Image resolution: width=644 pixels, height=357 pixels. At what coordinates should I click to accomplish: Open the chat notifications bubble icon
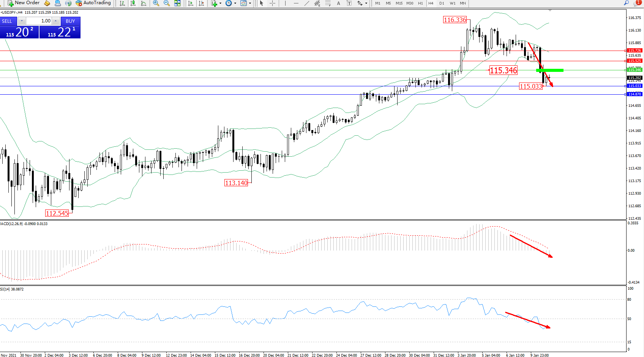tap(637, 3)
